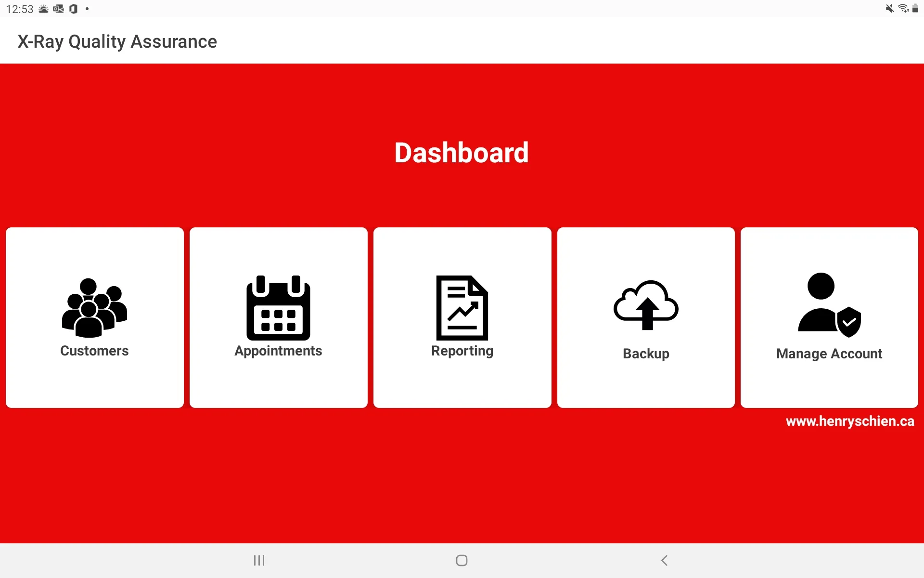
Task: Tap the Android home button
Action: click(461, 561)
